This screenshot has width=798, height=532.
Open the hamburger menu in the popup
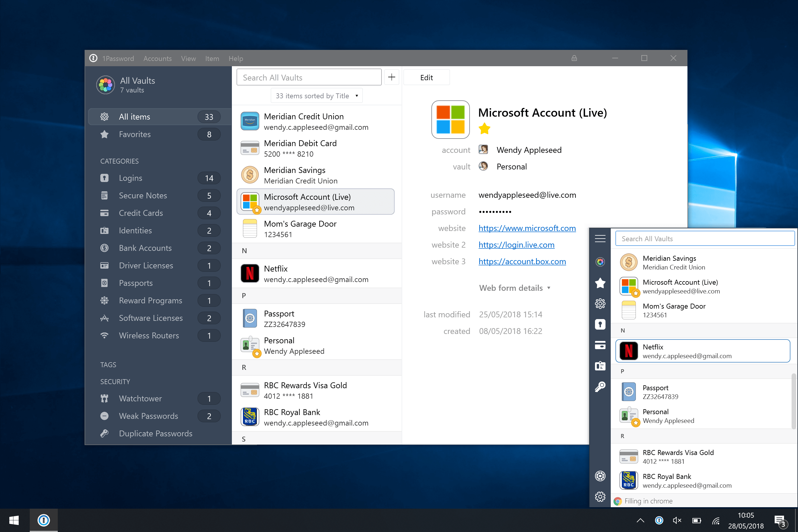pos(600,239)
